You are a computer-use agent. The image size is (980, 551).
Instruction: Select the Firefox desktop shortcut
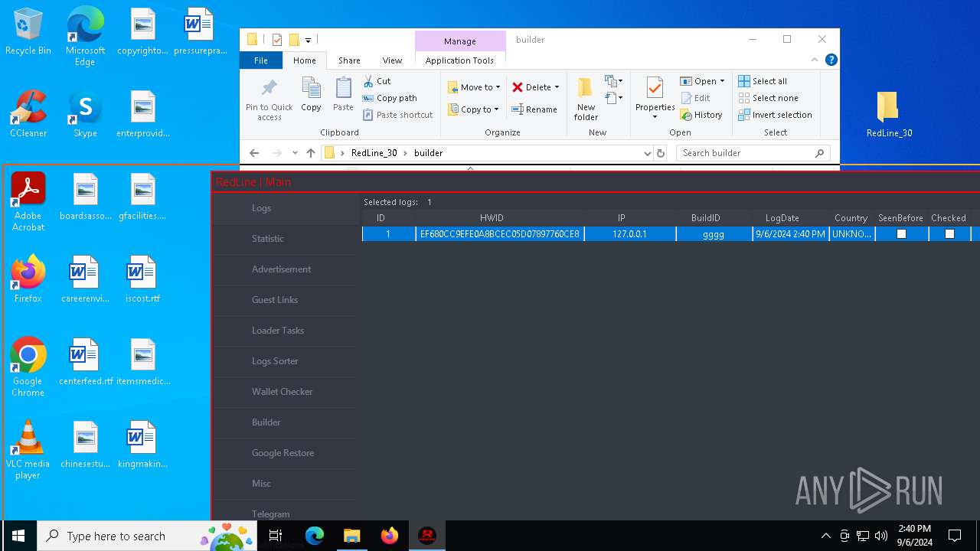click(28, 279)
